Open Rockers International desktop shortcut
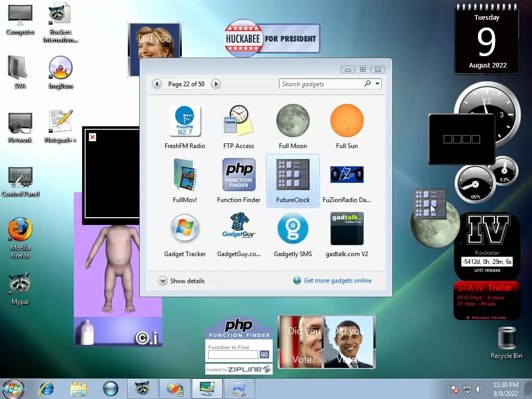Viewport: 532px width, 399px height. (x=60, y=23)
